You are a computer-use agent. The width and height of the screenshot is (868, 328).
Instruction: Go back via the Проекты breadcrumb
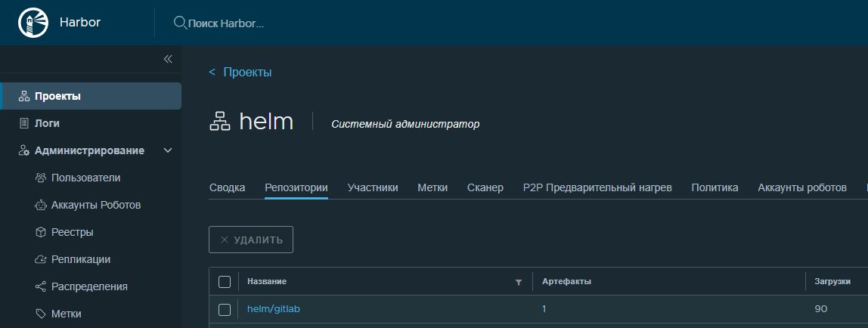[x=240, y=72]
